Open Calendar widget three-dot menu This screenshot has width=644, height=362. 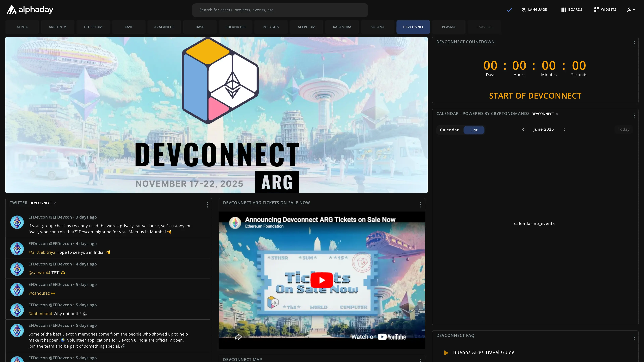[634, 115]
